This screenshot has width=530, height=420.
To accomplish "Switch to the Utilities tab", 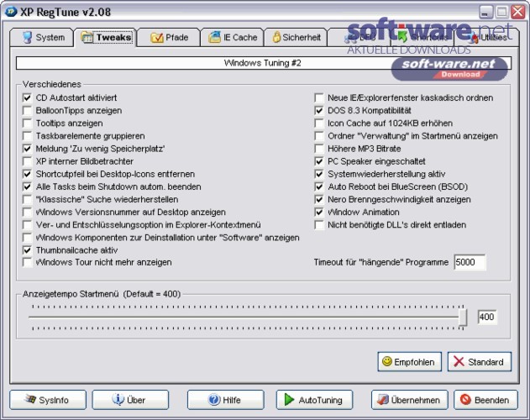I will tap(486, 37).
